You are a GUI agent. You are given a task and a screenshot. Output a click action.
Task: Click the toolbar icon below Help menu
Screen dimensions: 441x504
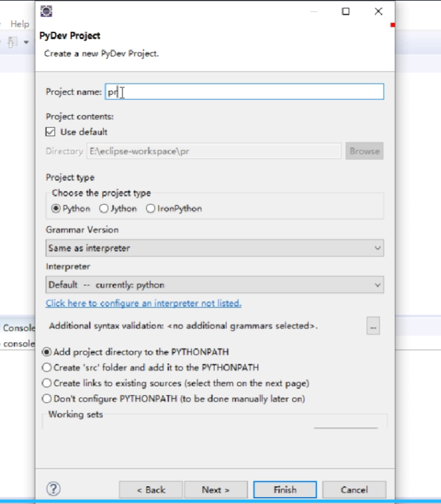[12, 42]
